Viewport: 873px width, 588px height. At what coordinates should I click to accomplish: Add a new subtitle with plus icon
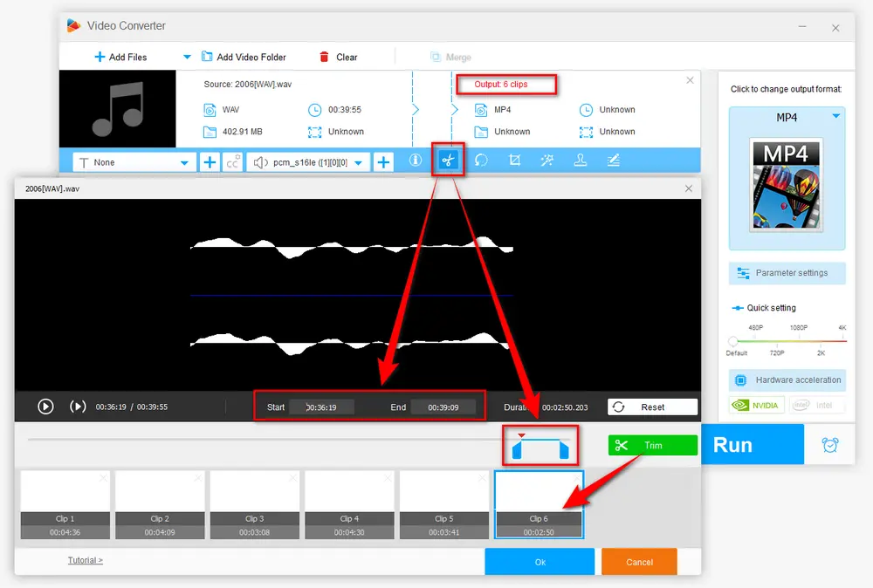click(x=210, y=162)
